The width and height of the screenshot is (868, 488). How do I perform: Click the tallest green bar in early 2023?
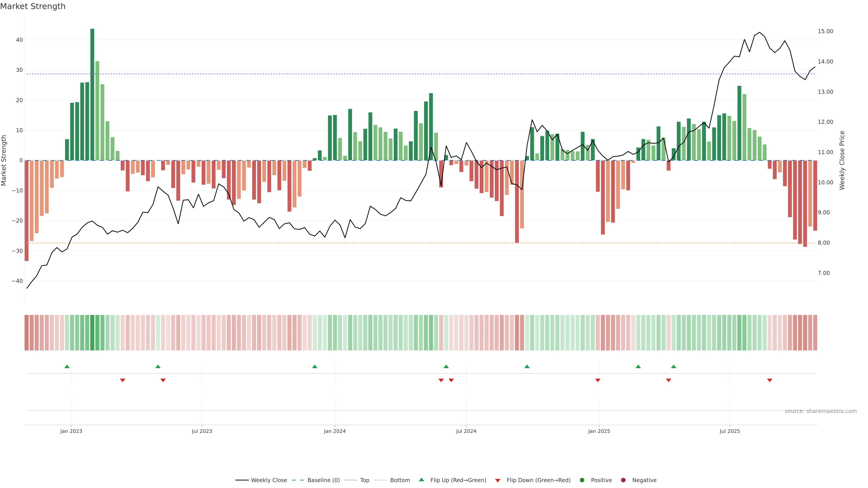tap(92, 94)
